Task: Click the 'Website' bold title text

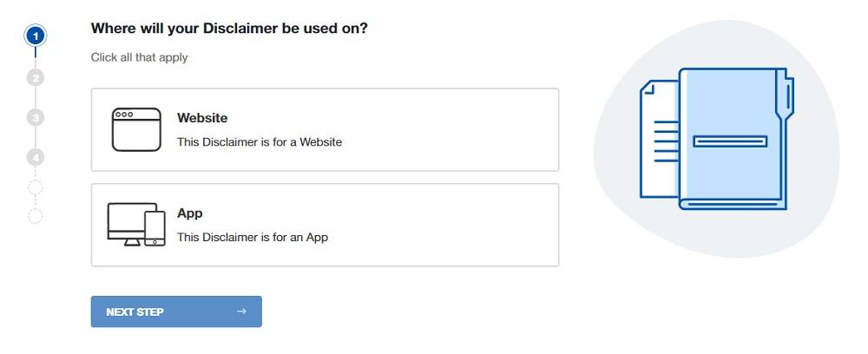Action: [x=202, y=118]
